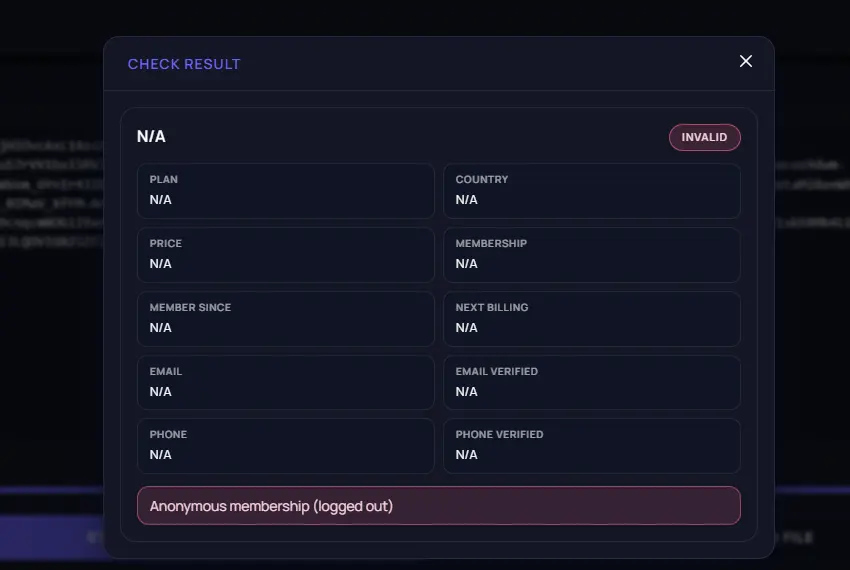The height and width of the screenshot is (570, 850).
Task: Close the Check Result dialog
Action: pos(745,61)
